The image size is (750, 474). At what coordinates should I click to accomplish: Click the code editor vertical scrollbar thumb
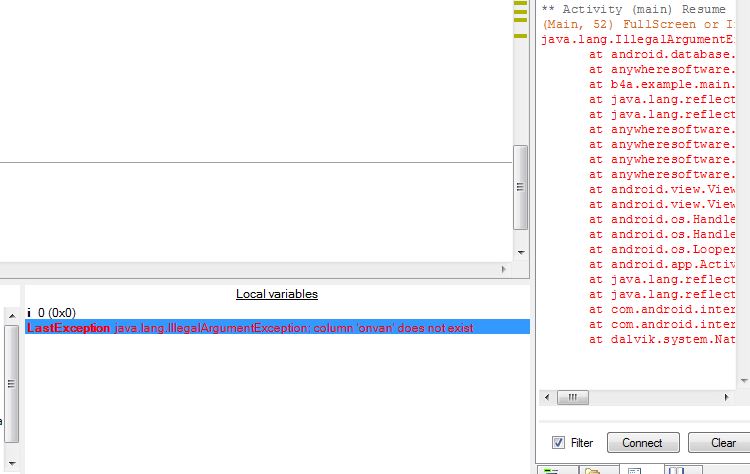520,187
